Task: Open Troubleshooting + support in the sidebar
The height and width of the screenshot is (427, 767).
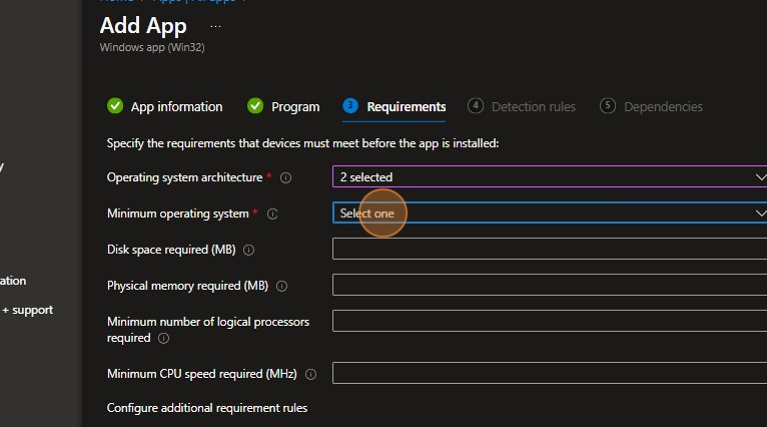Action: [27, 310]
